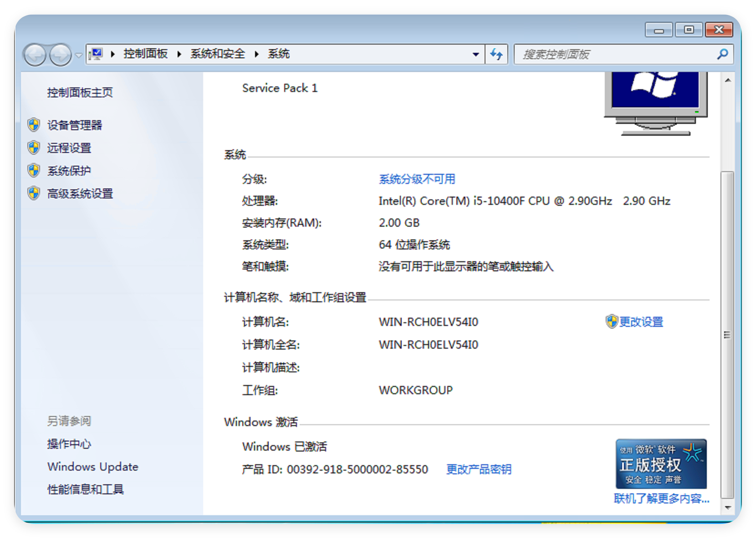
Task: Open 设备管理器 from the sidebar
Action: (x=75, y=125)
